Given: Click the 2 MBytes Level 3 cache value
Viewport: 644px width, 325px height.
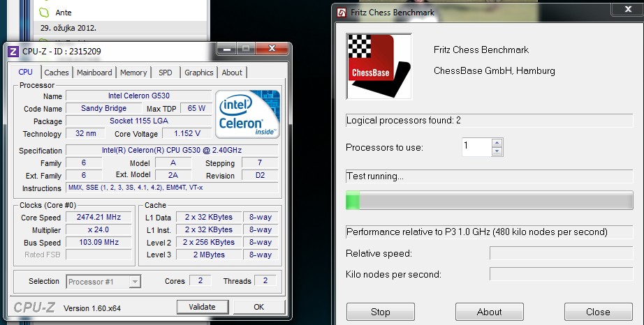Looking at the screenshot, I should click(209, 255).
